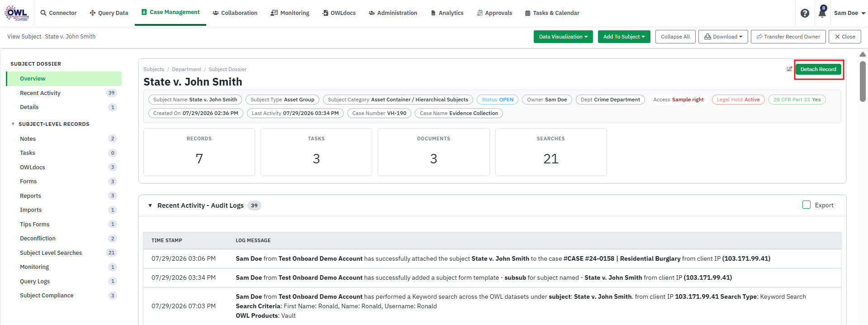
Task: Click the Connector search icon
Action: [x=43, y=13]
